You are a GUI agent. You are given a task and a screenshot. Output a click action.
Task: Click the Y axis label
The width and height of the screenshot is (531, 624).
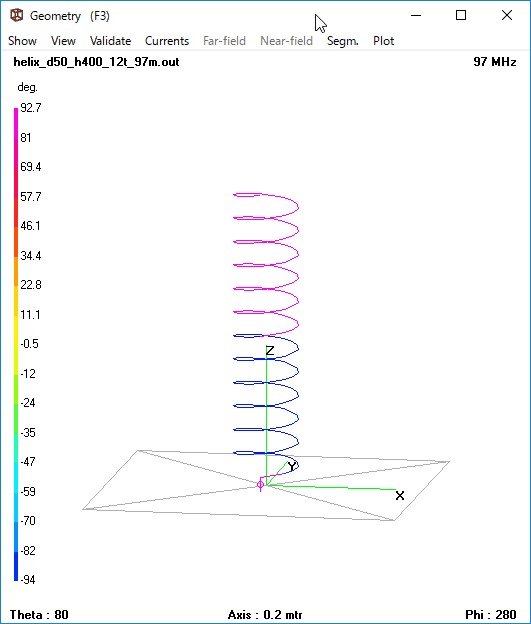click(x=292, y=466)
